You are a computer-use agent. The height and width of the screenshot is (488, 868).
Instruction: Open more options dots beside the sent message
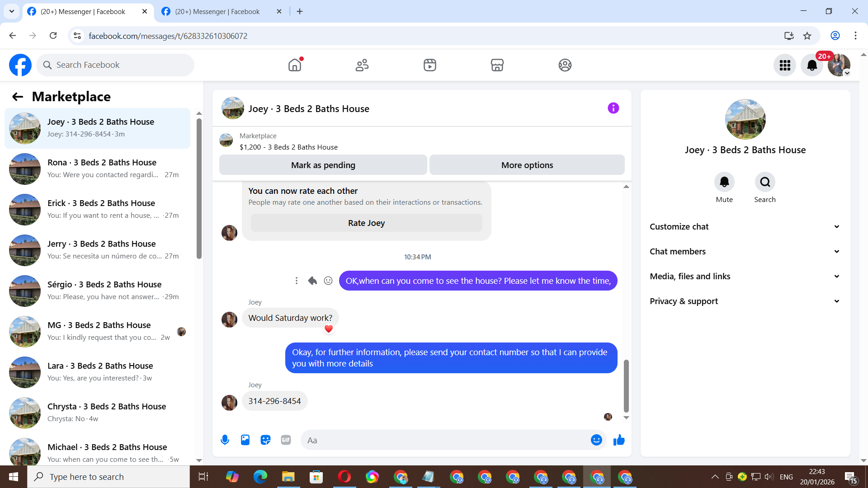click(297, 281)
